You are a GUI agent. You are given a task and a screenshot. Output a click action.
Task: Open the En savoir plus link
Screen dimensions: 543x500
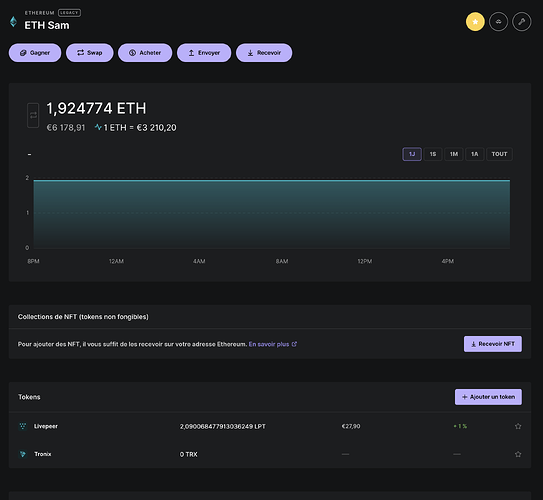(273, 344)
